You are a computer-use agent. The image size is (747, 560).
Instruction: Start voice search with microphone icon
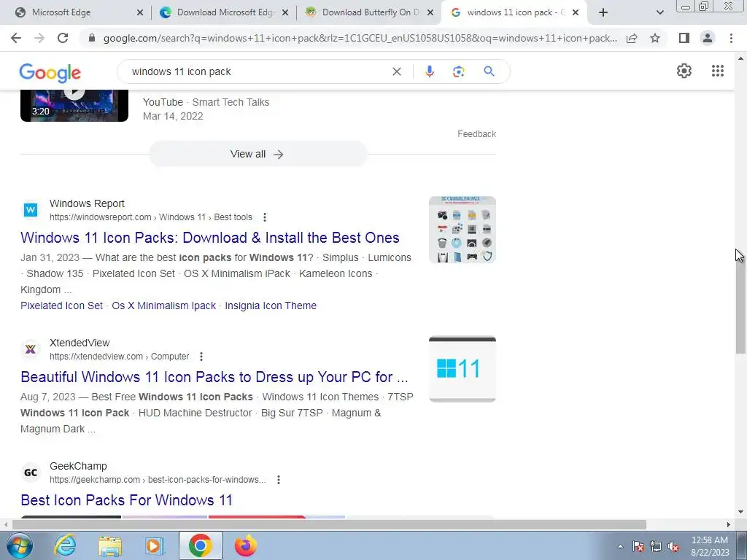click(x=429, y=71)
